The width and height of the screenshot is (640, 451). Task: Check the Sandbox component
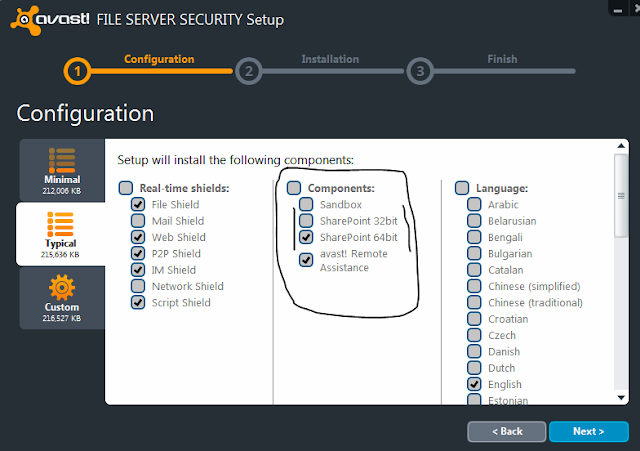(x=306, y=205)
